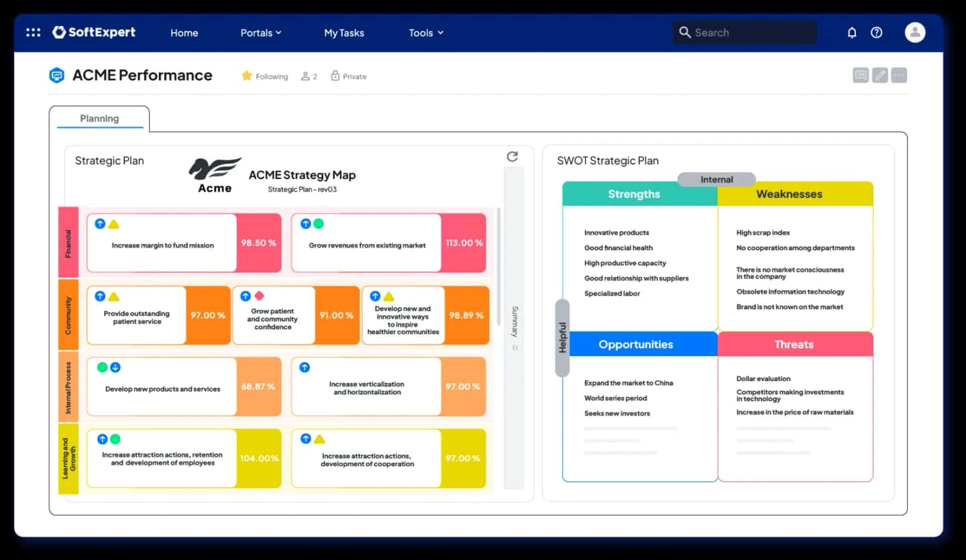This screenshot has height=560, width=966.
Task: Click Strategic Plan - rev03 subtitle
Action: tap(302, 190)
